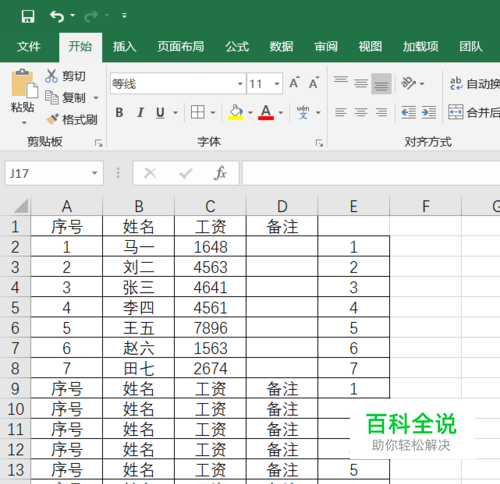Click the Wrap Text (自动换行) button
Screen dimensions: 500x484
(475, 83)
